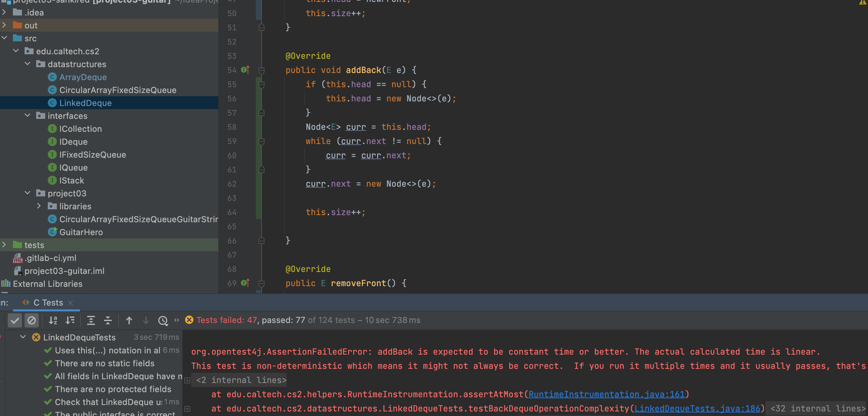Expand the tests folder
Screen dimensions: 868x416
[x=5, y=245]
